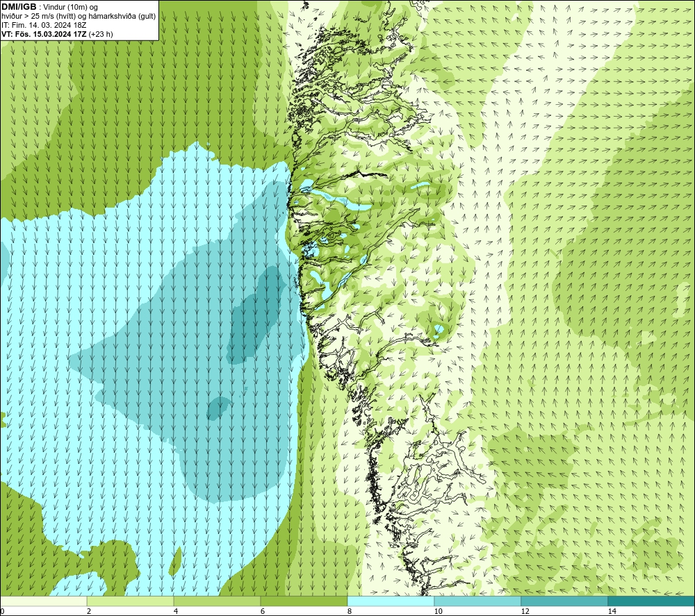
Task: Click the legend scale value "2"
Action: [89, 611]
